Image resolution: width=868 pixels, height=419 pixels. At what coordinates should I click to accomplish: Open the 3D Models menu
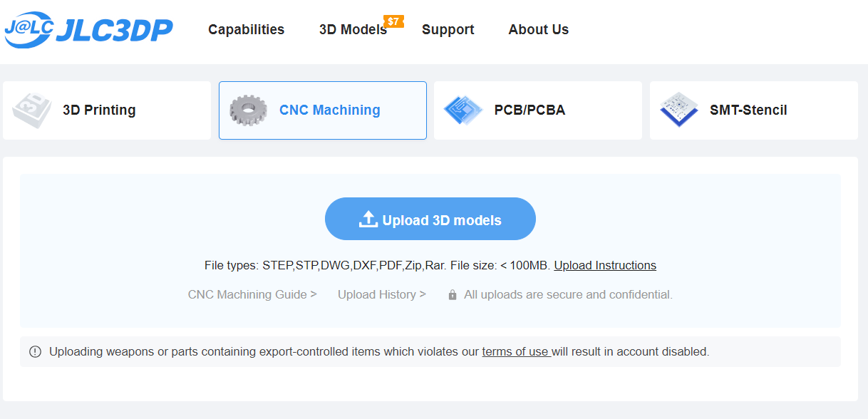(353, 30)
